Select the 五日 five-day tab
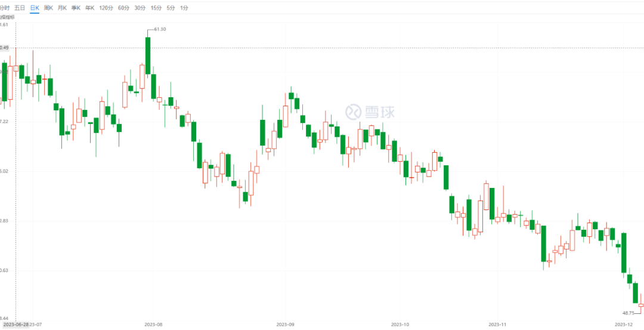 click(20, 8)
